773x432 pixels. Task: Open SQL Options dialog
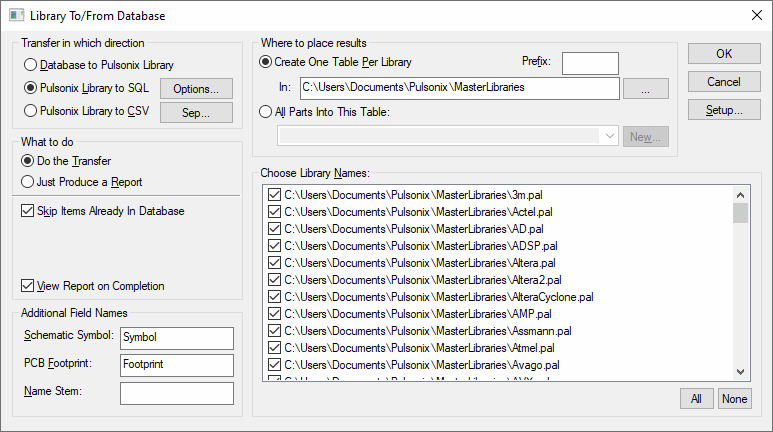pyautogui.click(x=196, y=89)
